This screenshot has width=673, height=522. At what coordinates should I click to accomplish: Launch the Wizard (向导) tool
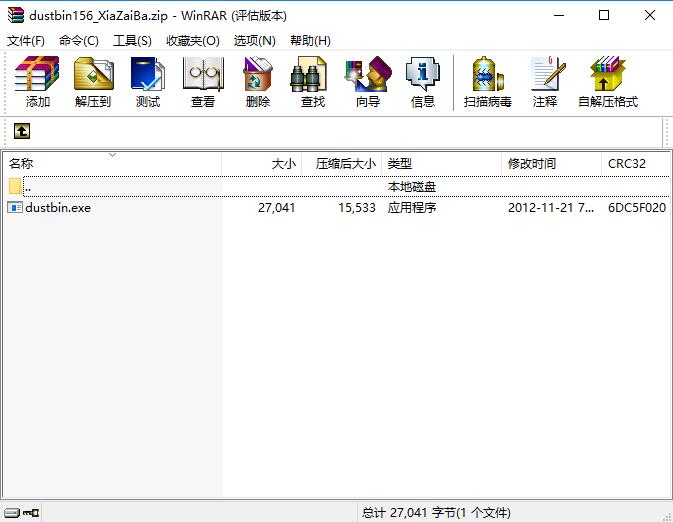pos(368,82)
